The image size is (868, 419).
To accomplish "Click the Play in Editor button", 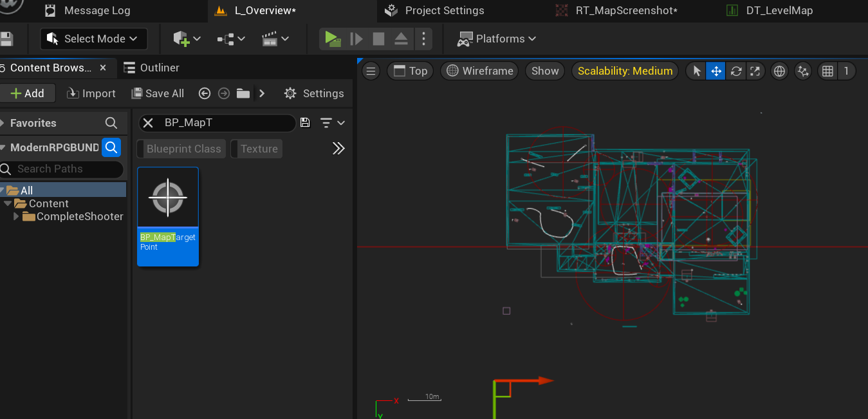I will [332, 39].
